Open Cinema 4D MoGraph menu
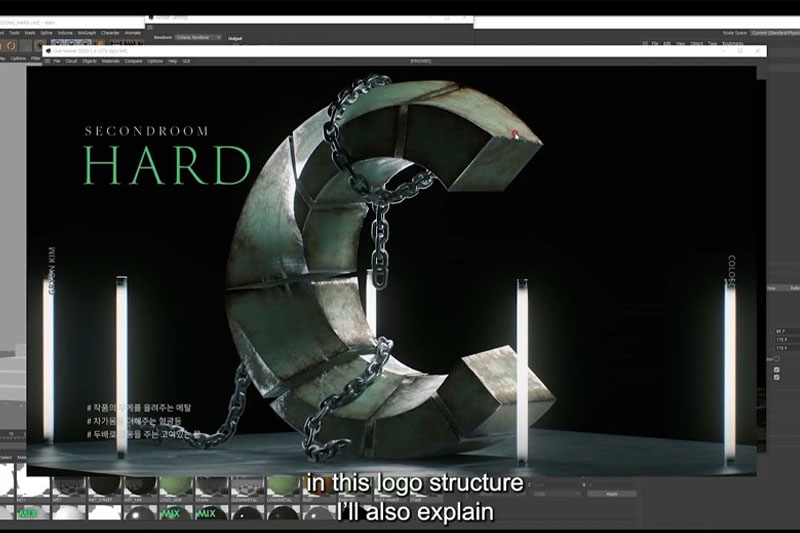This screenshot has width=800, height=533. pyautogui.click(x=87, y=33)
